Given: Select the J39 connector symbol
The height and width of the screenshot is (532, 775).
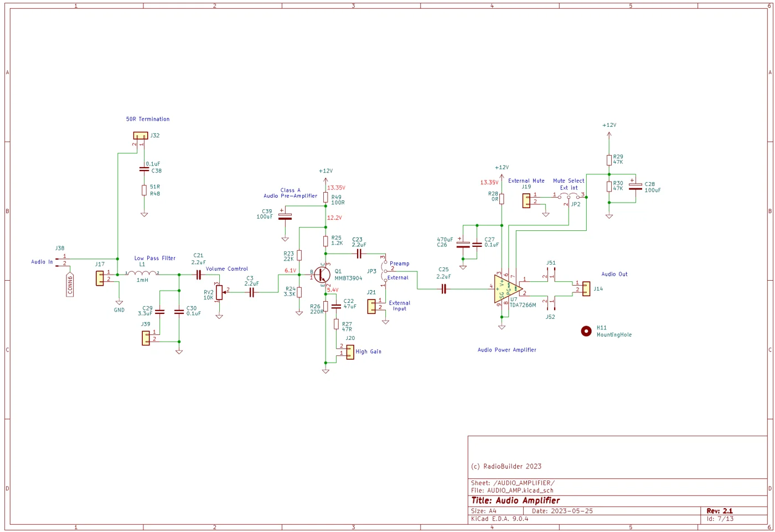Looking at the screenshot, I should [146, 338].
